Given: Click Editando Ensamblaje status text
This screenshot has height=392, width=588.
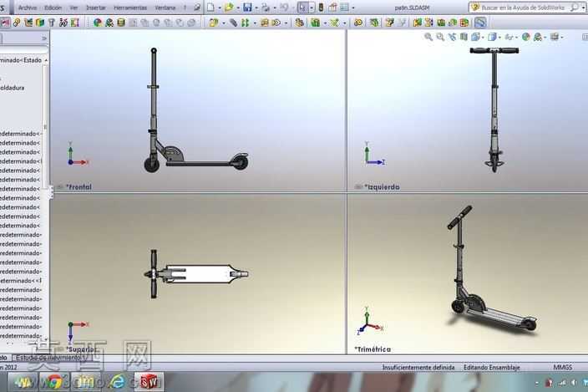Looking at the screenshot, I should pyautogui.click(x=492, y=367).
